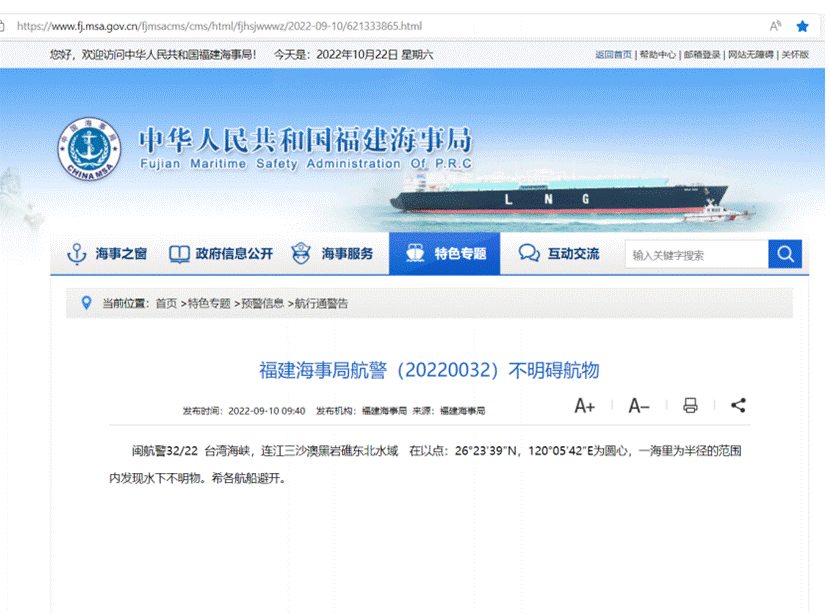Click the 网站无障碍 link
Viewport: 830px width, 615px height.
coord(750,55)
